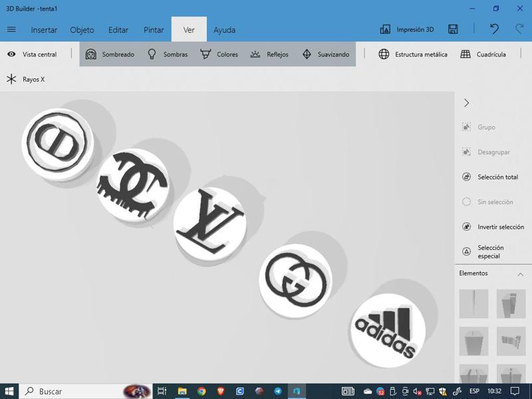This screenshot has width=532, height=399.
Task: Open the Insertar tab
Action: [44, 30]
